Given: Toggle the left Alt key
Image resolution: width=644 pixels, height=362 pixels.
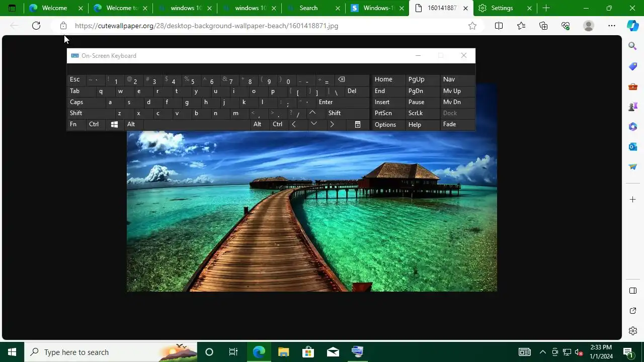Looking at the screenshot, I should coord(134,124).
